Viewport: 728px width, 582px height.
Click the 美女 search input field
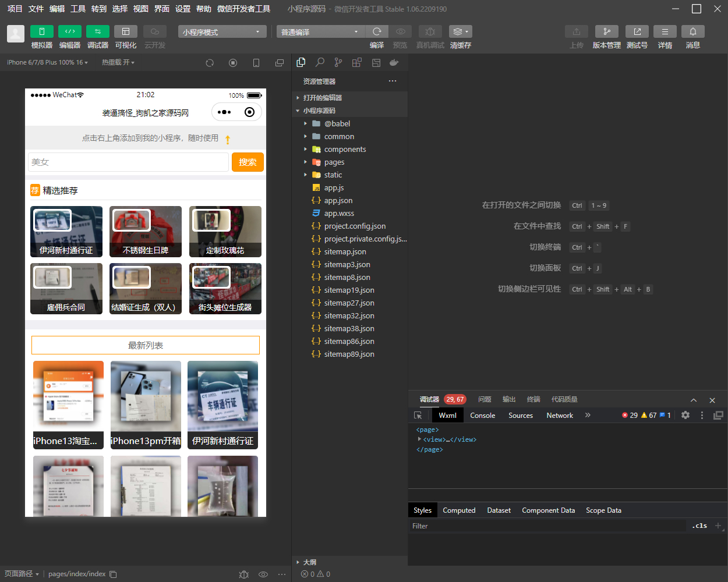tap(128, 162)
